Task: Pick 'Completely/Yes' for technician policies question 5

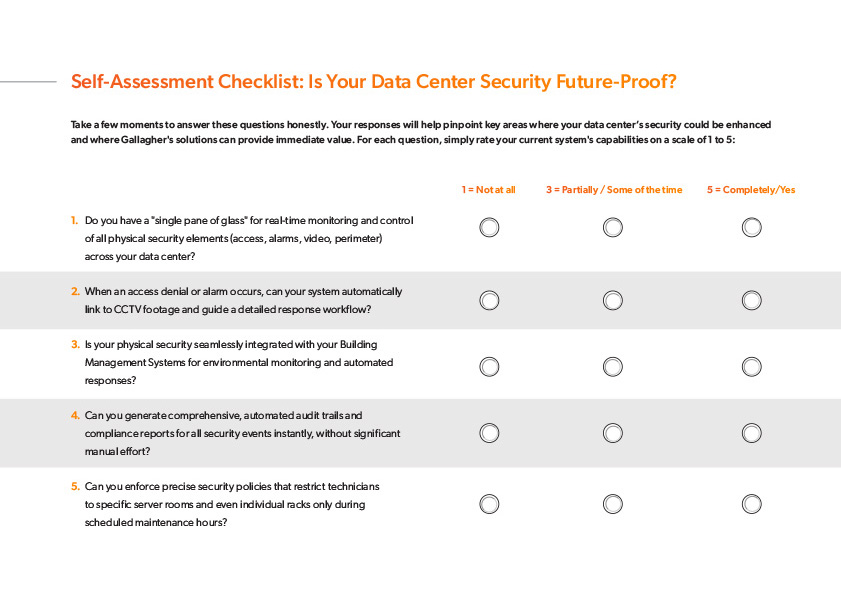Action: tap(752, 503)
